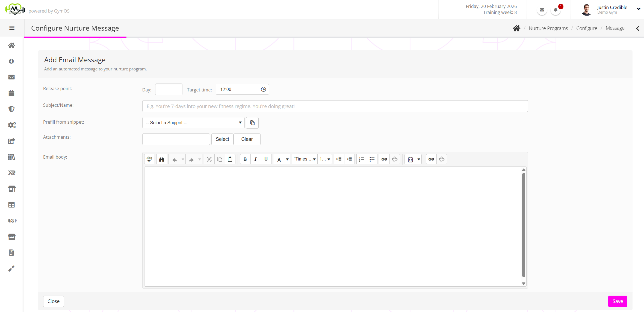Click the copy snippet icon button
Viewport: 644px width, 312px height.
252,123
